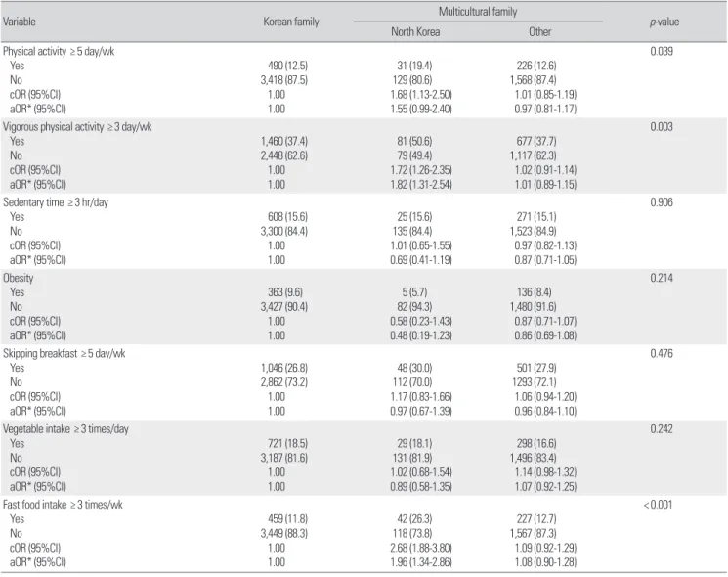Click value 0.97 (0.81-1.17)

coord(545,109)
